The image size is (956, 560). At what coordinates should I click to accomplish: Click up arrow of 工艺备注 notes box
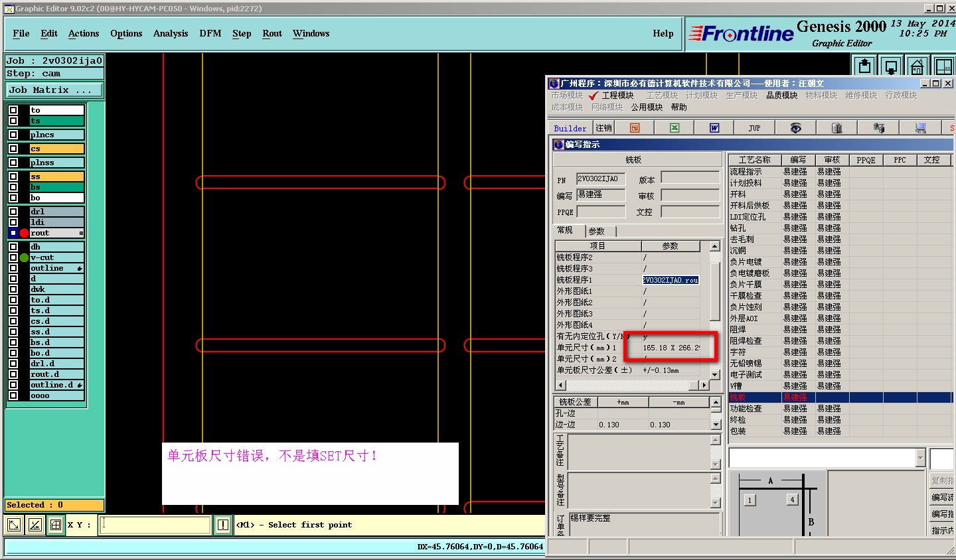coord(716,440)
